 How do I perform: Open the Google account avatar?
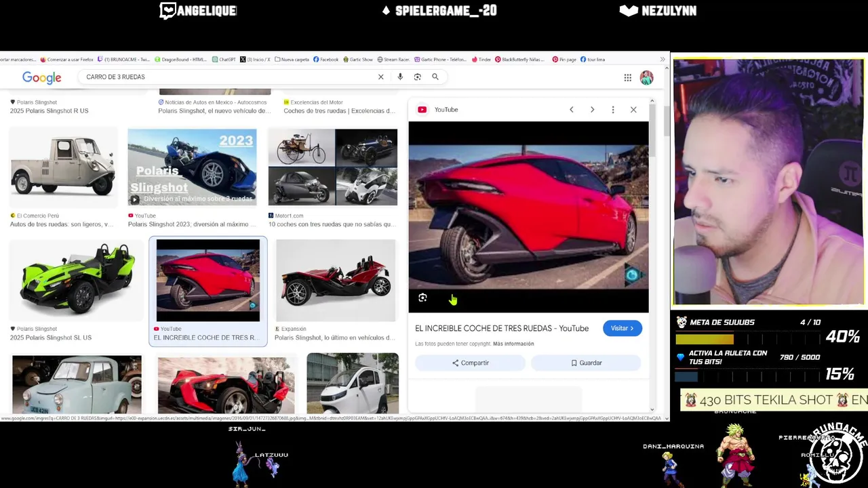647,77
